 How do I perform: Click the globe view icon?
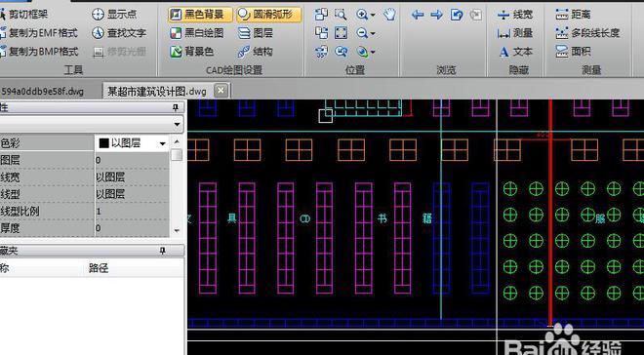click(362, 52)
